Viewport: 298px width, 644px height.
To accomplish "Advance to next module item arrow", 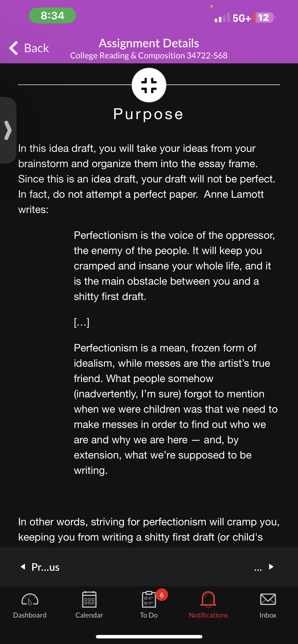I will (271, 567).
